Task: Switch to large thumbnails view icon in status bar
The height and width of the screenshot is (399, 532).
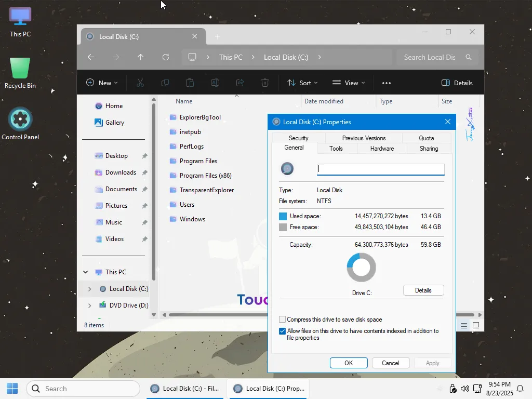Action: click(476, 325)
